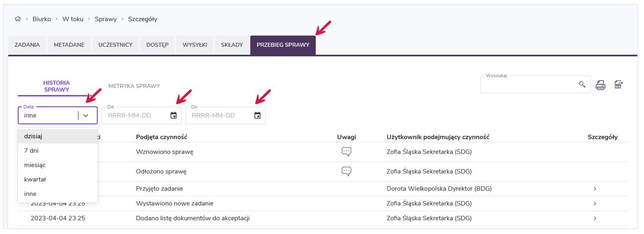
Task: Select the dzisiaj option in dropdown
Action: 33,136
